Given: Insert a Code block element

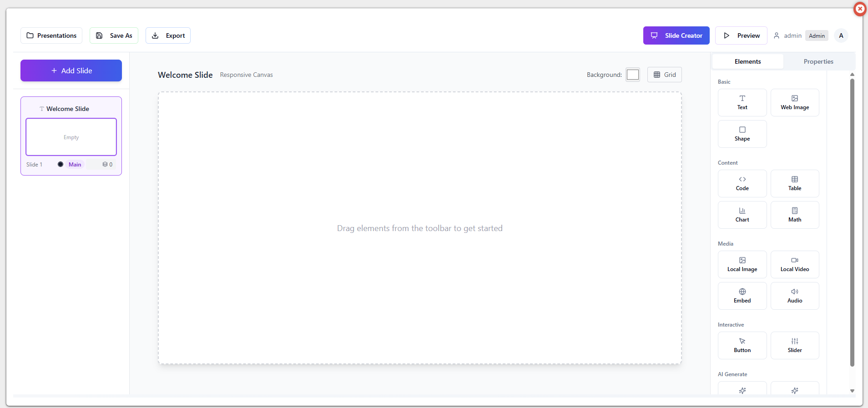Looking at the screenshot, I should (x=742, y=184).
